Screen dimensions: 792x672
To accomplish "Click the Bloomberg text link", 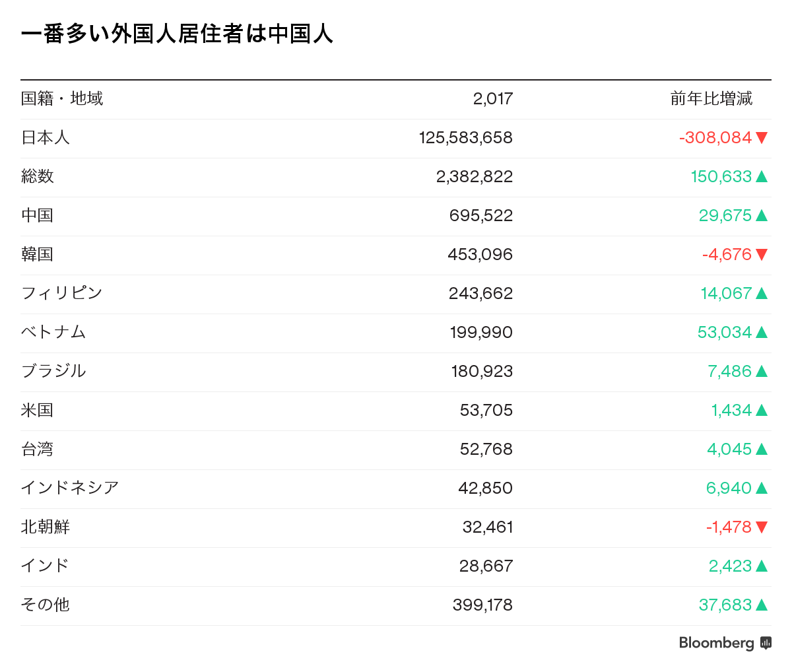I will [x=716, y=643].
